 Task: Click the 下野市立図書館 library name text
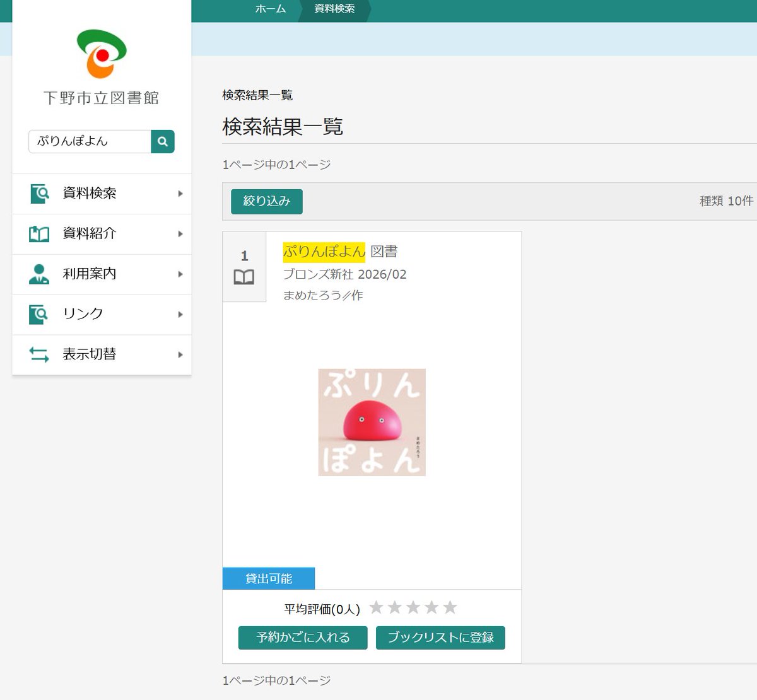102,98
